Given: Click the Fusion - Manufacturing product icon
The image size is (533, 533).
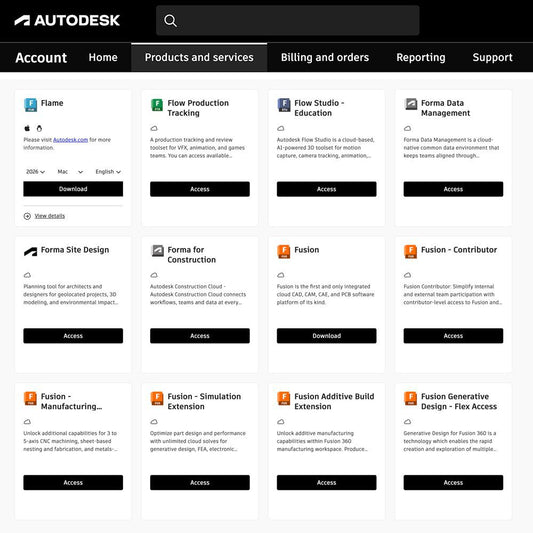Looking at the screenshot, I should click(31, 398).
